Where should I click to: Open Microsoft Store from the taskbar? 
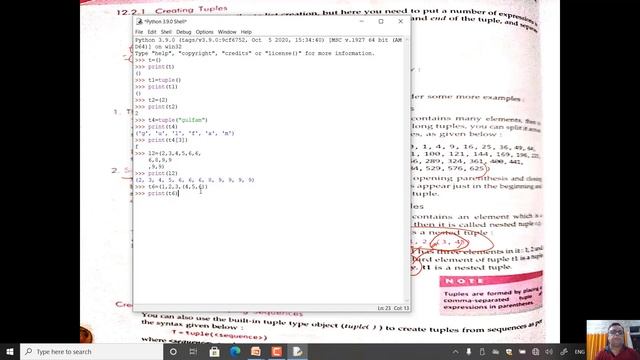tap(214, 351)
